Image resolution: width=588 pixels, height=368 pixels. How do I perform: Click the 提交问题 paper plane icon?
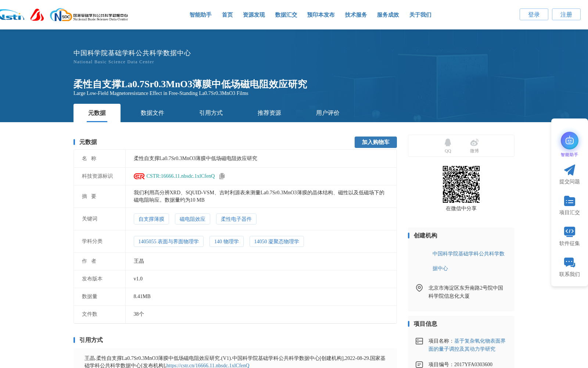(x=569, y=170)
